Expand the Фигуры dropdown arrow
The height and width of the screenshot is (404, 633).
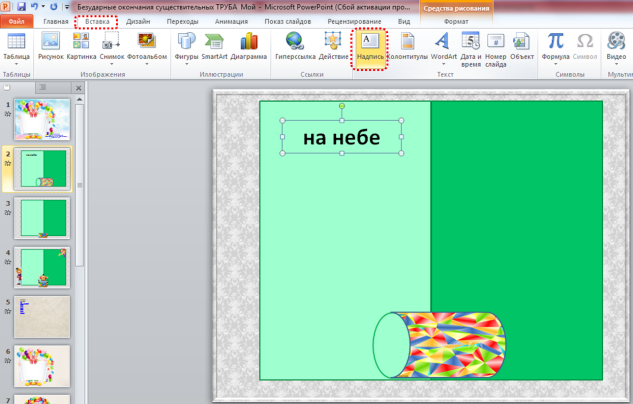[x=187, y=64]
